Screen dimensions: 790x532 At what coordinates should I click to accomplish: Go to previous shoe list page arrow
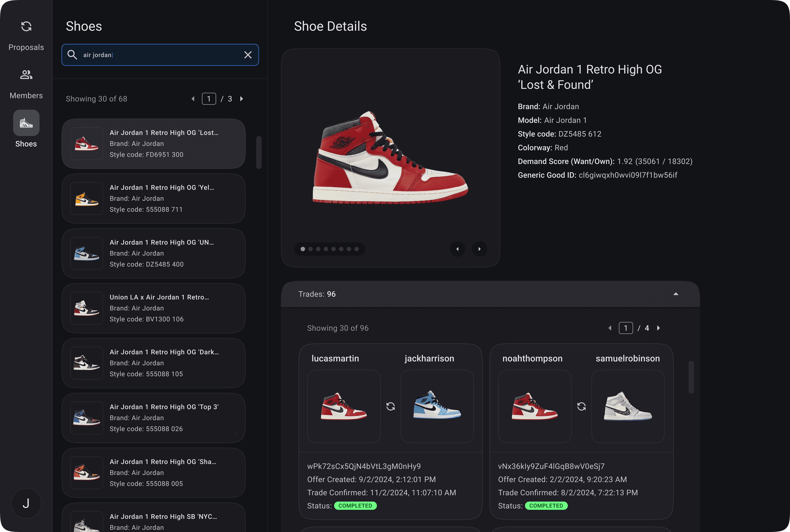click(193, 99)
